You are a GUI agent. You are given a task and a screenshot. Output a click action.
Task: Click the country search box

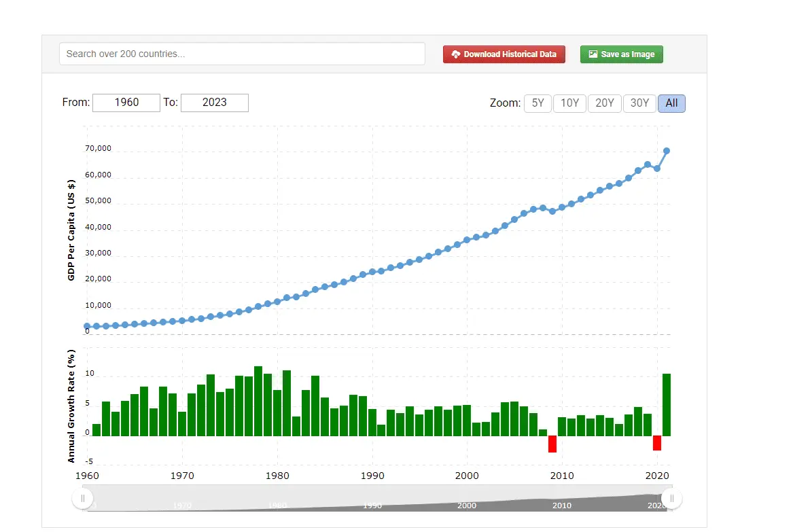[242, 54]
